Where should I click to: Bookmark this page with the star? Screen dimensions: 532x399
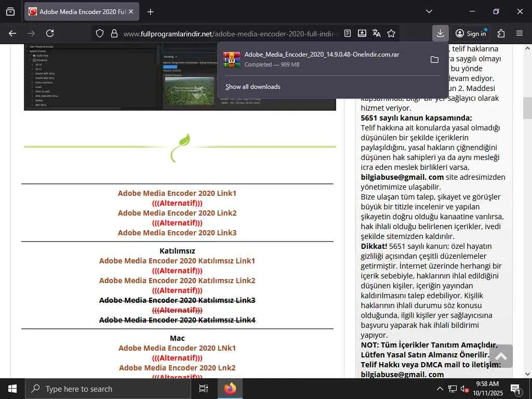click(391, 33)
